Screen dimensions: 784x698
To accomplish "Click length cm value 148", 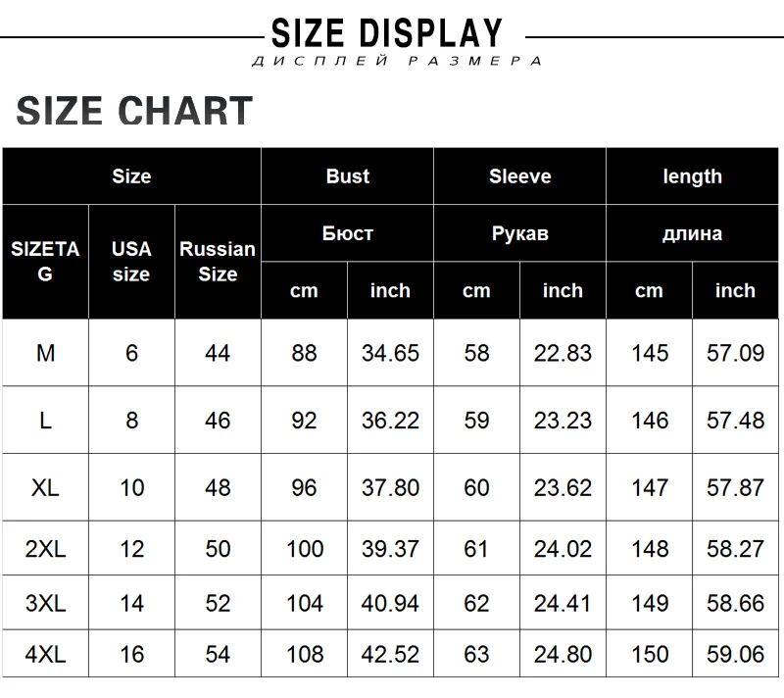I will pyautogui.click(x=650, y=549).
